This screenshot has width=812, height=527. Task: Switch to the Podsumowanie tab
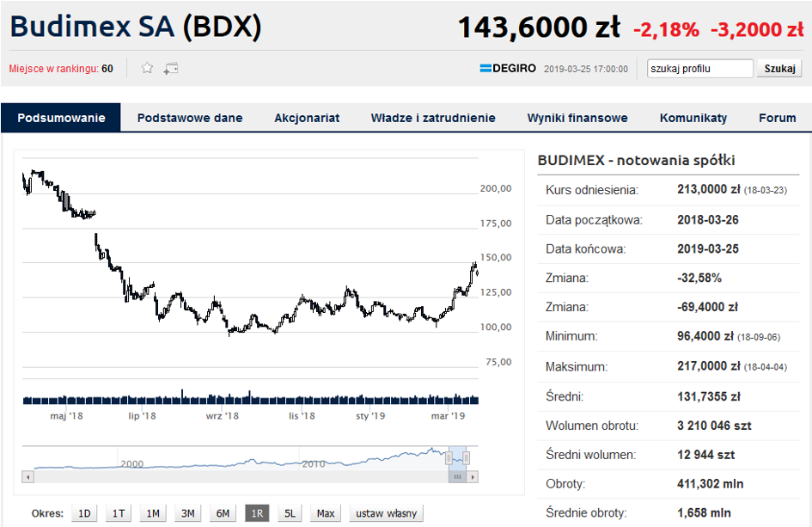(x=61, y=118)
